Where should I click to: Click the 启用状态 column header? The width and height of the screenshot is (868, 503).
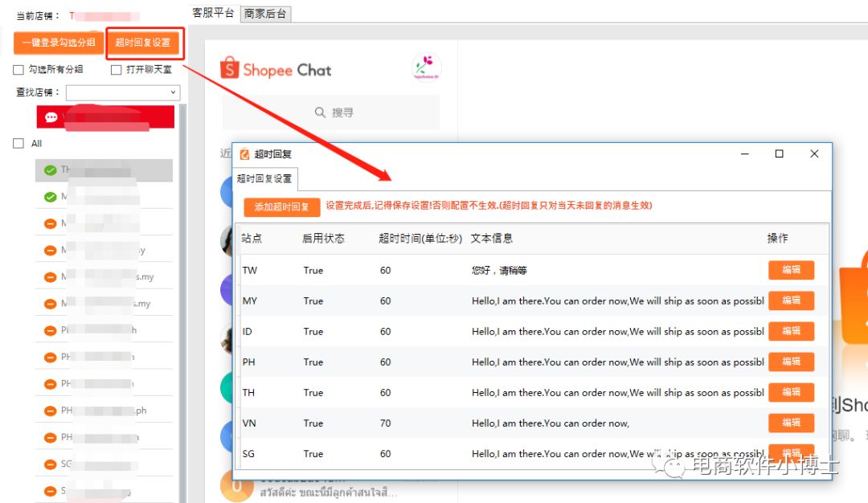point(323,239)
